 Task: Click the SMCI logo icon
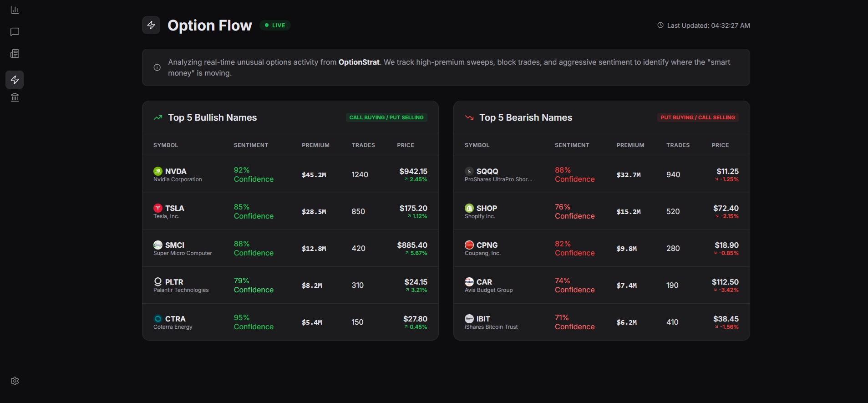click(x=158, y=245)
